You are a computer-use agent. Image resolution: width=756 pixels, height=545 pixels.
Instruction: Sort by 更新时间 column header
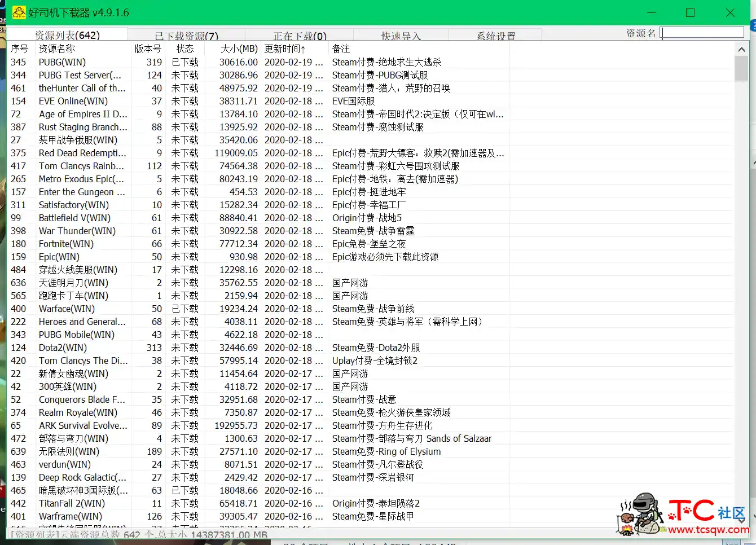pos(294,49)
